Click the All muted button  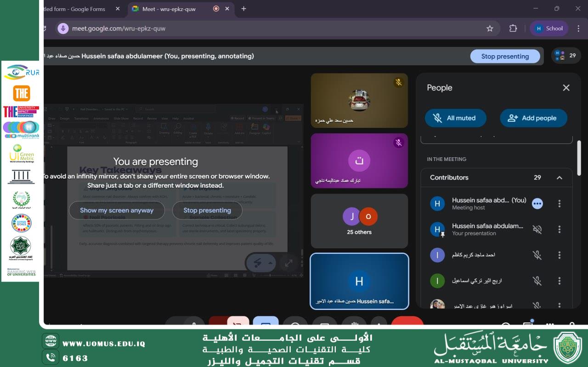tap(455, 118)
